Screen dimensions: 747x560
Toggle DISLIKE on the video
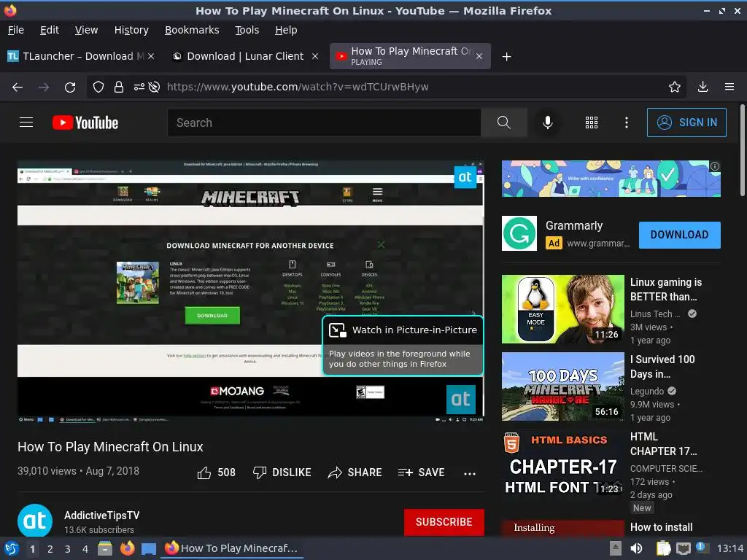click(282, 472)
